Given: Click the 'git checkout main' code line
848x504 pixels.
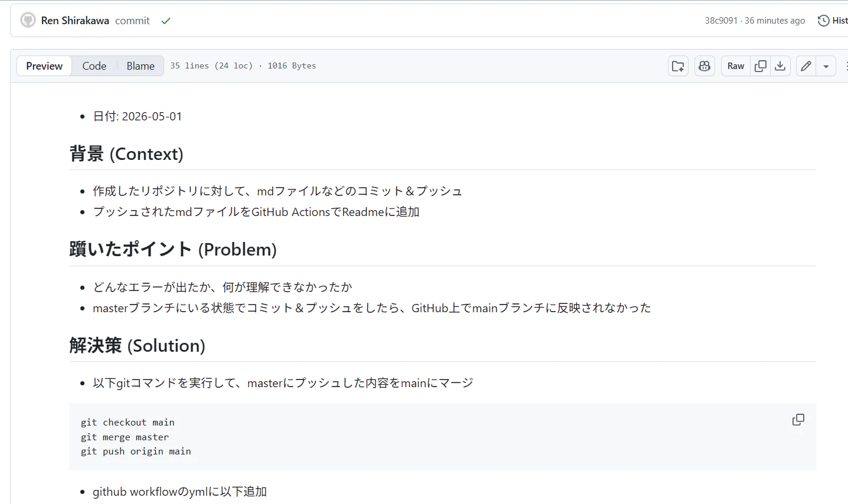Looking at the screenshot, I should (x=128, y=423).
